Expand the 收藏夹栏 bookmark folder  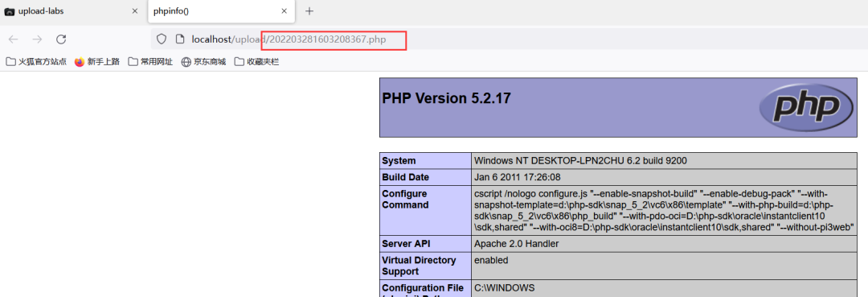(x=256, y=61)
